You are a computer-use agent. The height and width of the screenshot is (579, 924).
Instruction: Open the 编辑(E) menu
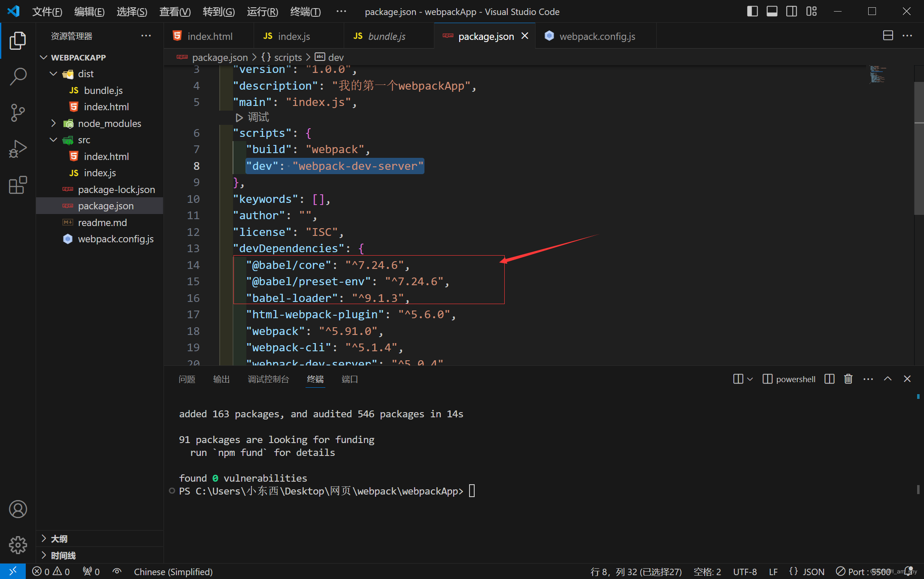coord(89,12)
